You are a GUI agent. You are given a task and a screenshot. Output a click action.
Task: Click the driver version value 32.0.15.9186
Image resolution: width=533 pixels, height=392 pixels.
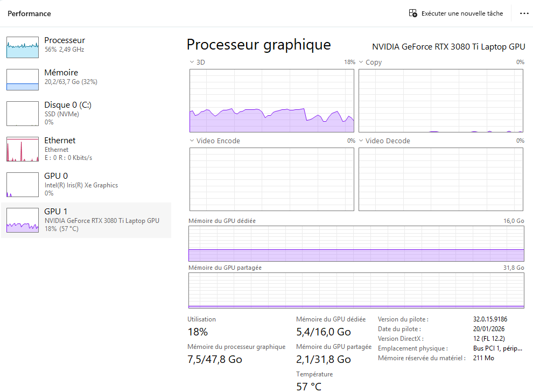click(490, 319)
